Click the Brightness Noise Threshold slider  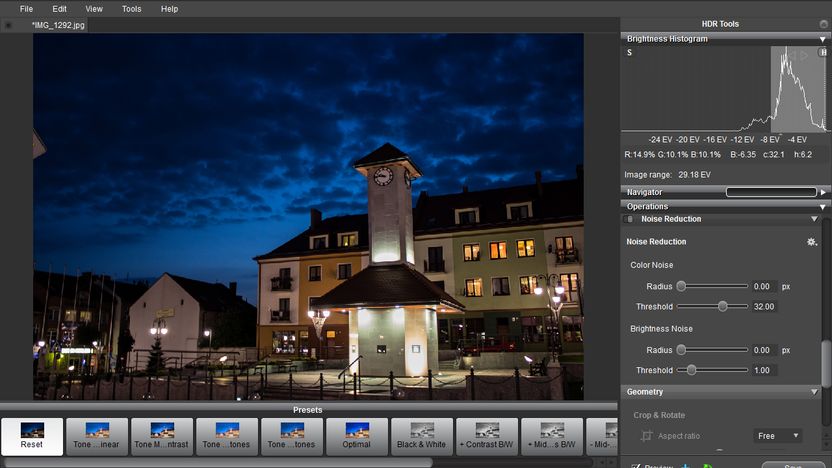click(x=712, y=370)
